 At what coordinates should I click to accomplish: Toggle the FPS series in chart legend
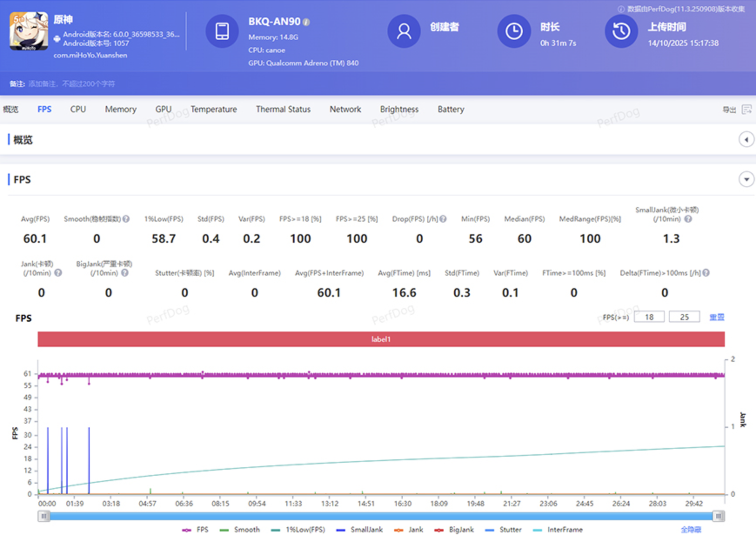[x=195, y=529]
